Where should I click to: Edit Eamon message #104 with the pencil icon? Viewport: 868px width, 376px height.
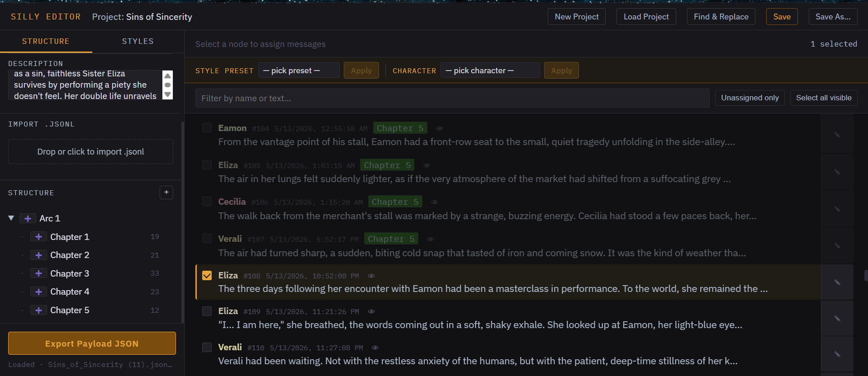837,135
